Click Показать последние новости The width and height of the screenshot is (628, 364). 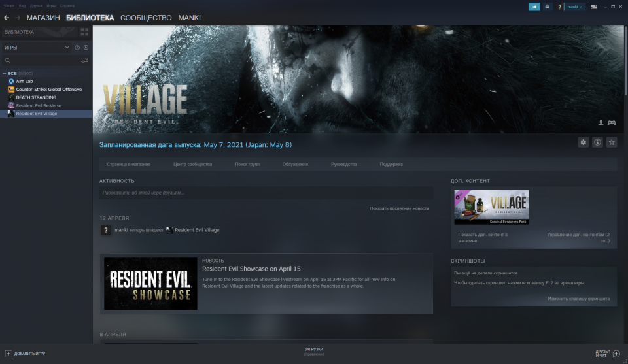point(399,209)
